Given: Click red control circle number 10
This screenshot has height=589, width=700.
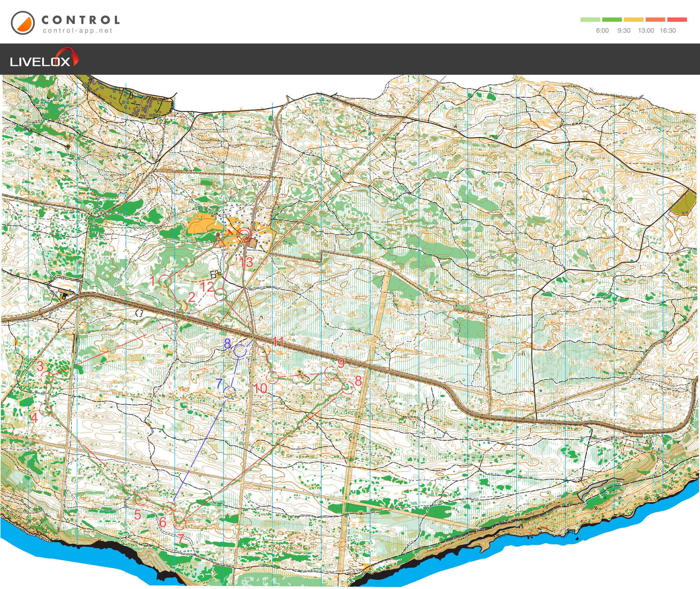Looking at the screenshot, I should pyautogui.click(x=272, y=377).
